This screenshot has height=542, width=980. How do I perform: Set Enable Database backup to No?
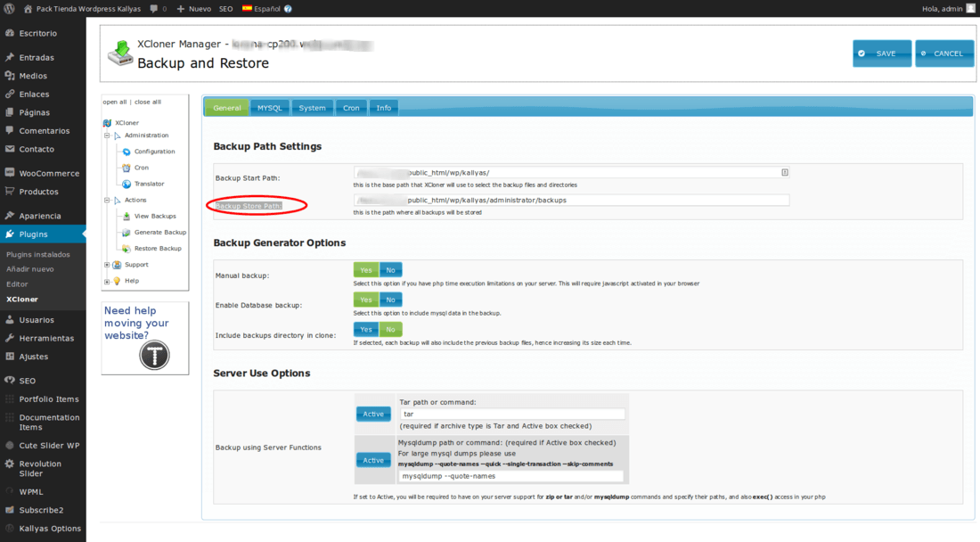click(x=390, y=300)
